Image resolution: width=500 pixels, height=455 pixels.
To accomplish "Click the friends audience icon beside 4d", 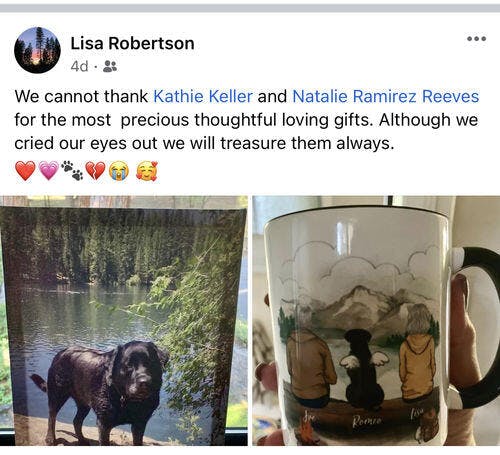I will [110, 66].
